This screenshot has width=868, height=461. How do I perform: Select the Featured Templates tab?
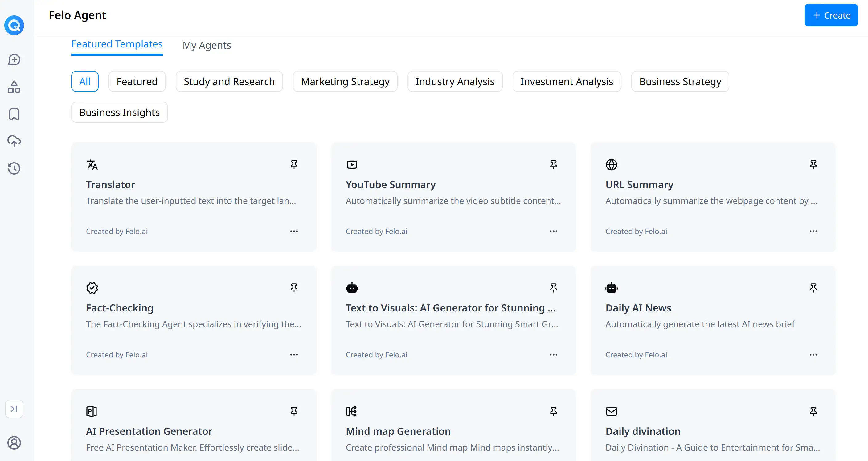(117, 44)
